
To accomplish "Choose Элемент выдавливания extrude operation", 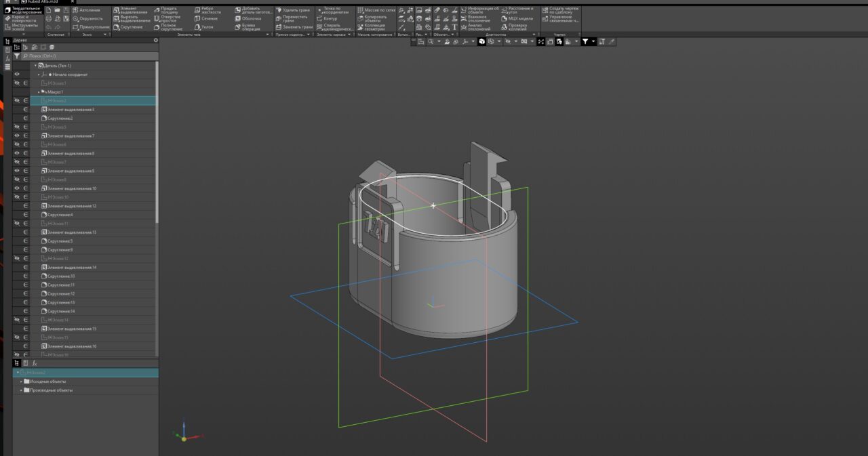I will [x=130, y=10].
